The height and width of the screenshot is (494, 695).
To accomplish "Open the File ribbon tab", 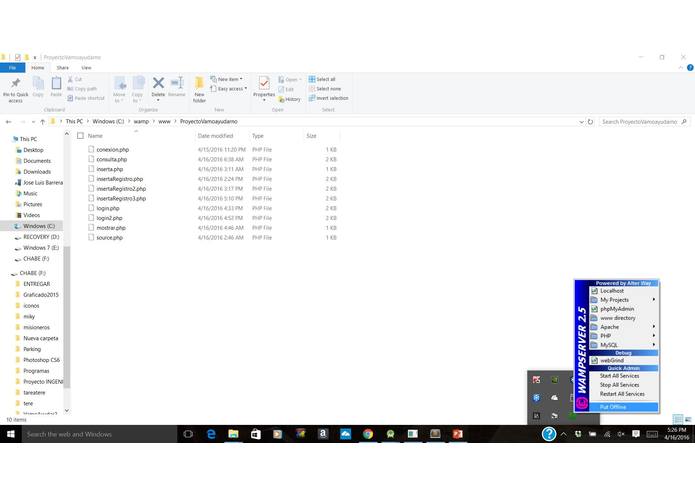I will (12, 68).
